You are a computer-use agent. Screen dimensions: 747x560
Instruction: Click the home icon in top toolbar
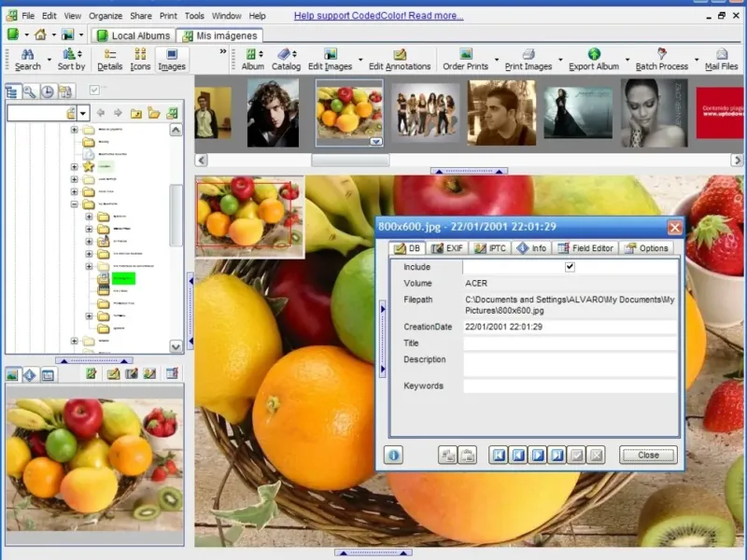(40, 35)
